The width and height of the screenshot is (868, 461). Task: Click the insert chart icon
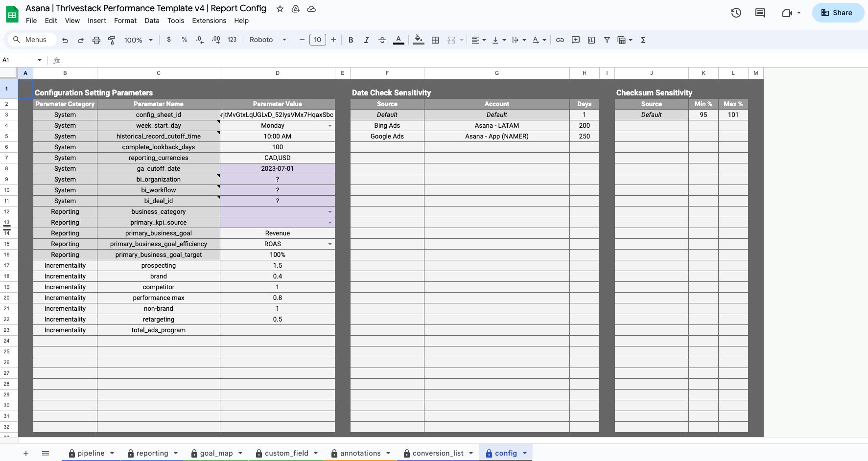(x=591, y=40)
